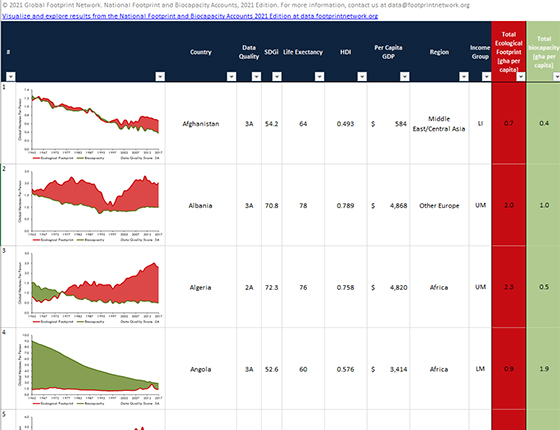Select the Middle East/Central Asia region cell
The image size is (560, 430).
[439, 124]
